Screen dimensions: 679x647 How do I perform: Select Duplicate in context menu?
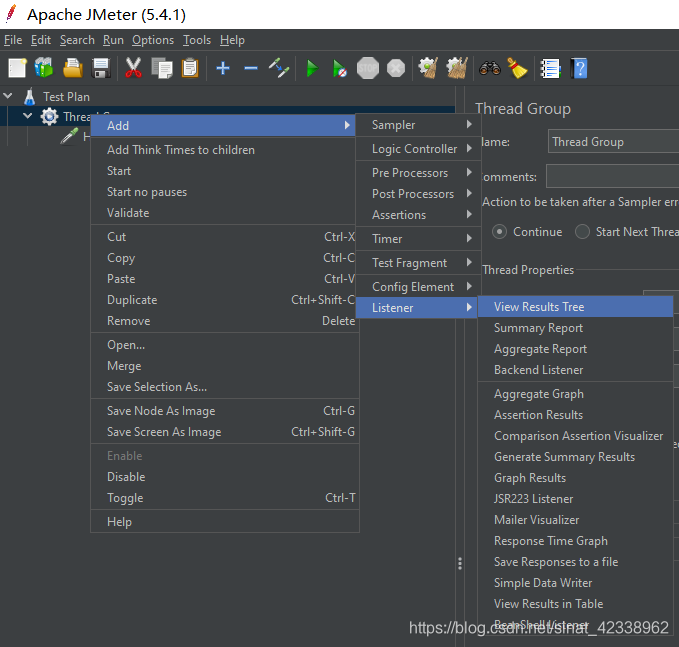pos(223,300)
